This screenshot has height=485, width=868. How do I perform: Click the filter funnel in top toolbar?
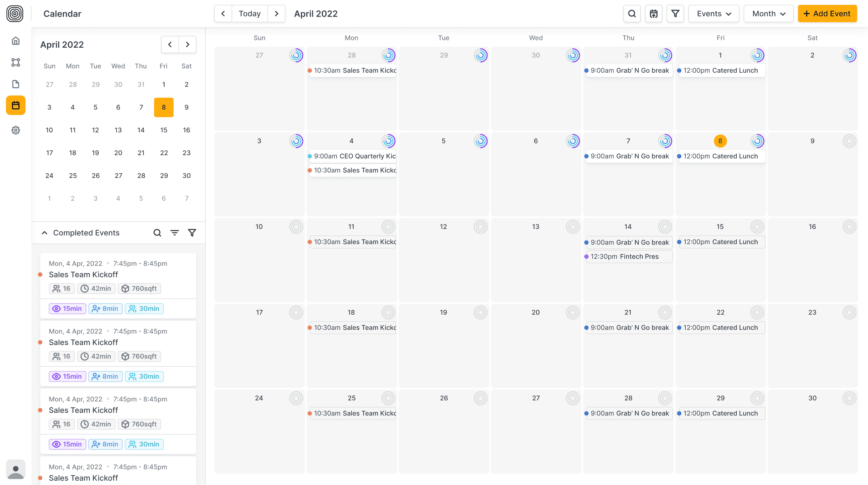tap(675, 14)
